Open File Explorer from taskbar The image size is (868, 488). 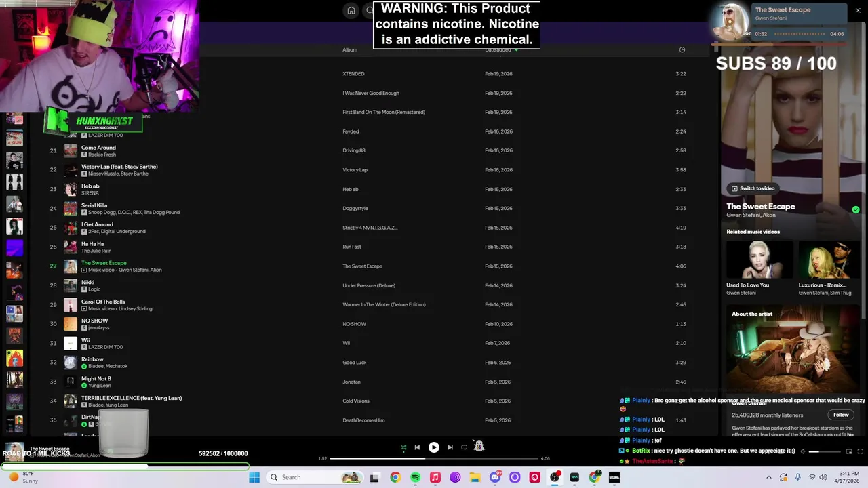pos(475,477)
